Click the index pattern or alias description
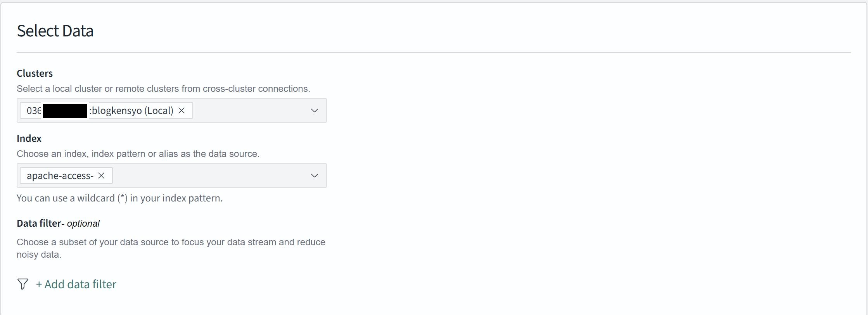The image size is (868, 315). coord(138,154)
